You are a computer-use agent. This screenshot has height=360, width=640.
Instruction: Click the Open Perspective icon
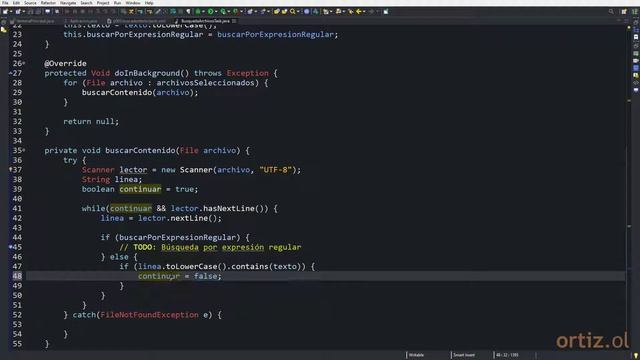[x=624, y=11]
